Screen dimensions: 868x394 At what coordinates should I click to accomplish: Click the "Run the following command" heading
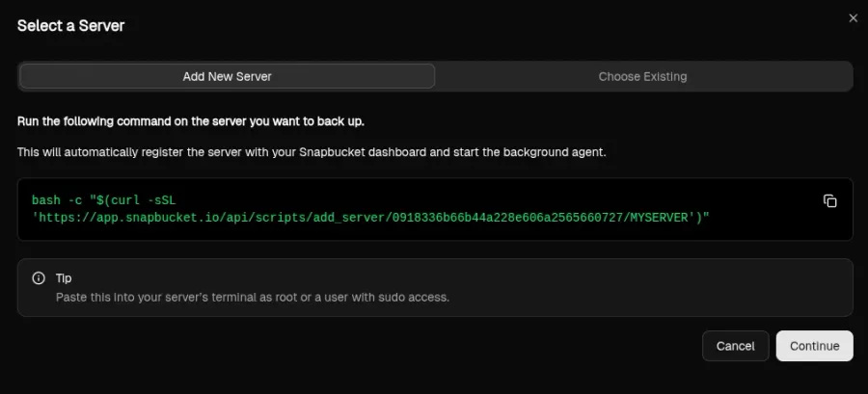click(191, 122)
